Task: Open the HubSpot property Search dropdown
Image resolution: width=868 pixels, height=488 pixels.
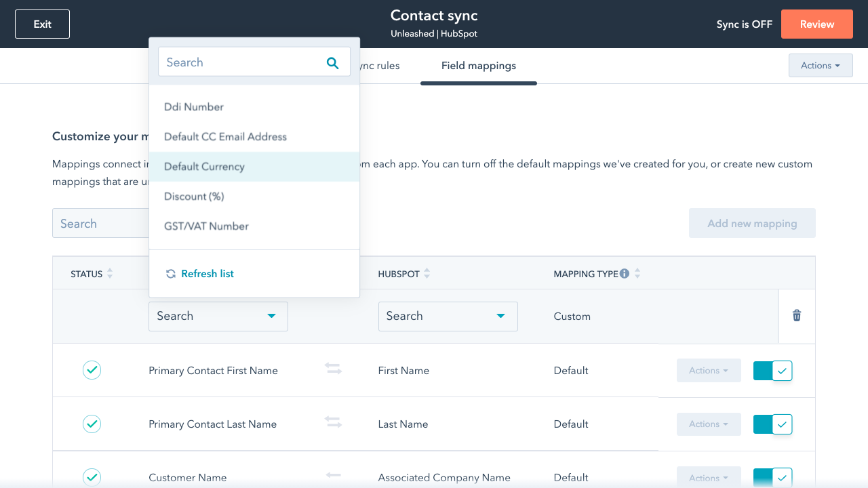Action: [448, 317]
